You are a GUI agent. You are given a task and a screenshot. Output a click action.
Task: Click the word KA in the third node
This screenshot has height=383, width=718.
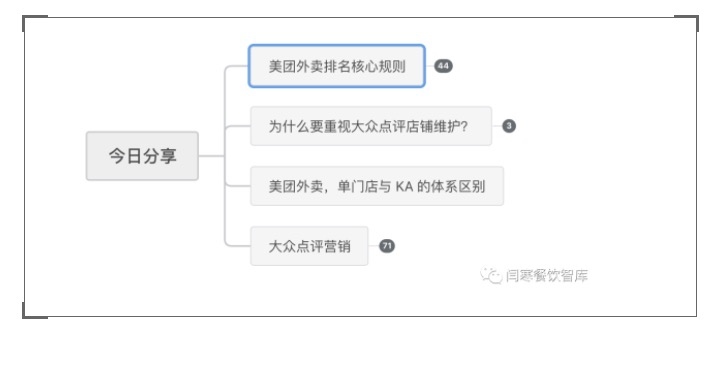point(404,186)
